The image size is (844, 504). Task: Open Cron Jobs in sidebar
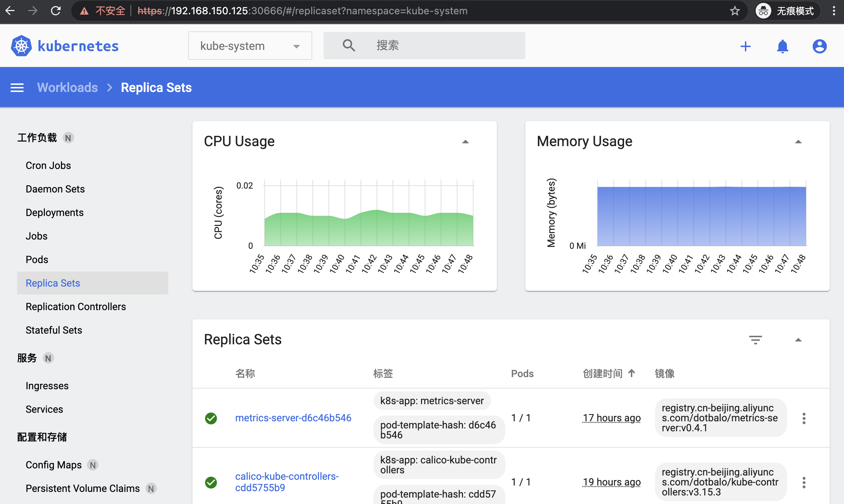[x=48, y=165]
